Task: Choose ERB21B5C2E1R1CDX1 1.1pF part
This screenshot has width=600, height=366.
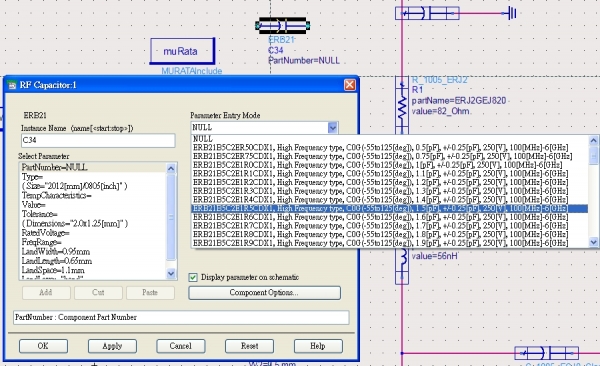Action: pos(390,173)
